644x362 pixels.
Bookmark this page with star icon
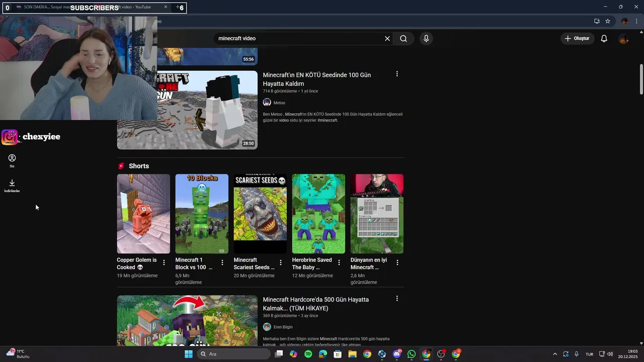608,21
